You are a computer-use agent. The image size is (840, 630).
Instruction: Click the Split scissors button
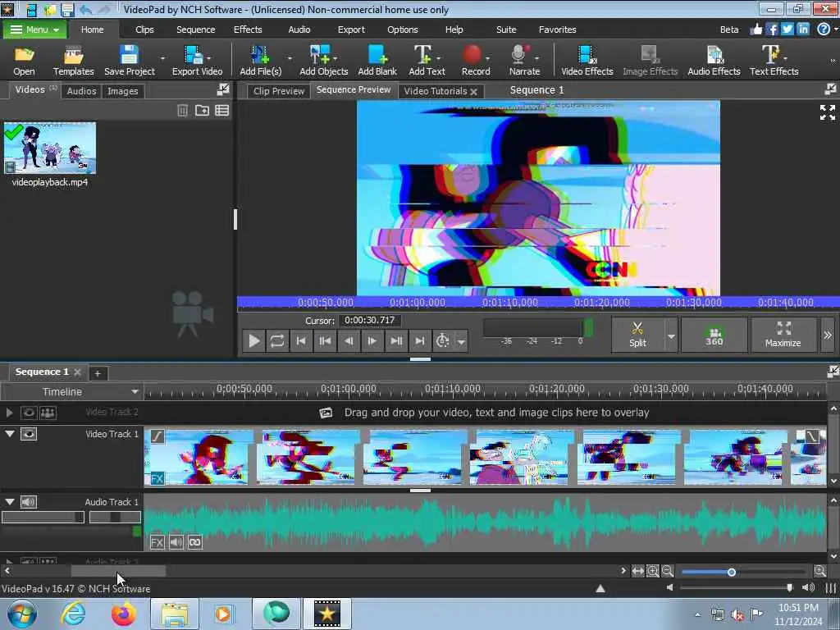637,335
